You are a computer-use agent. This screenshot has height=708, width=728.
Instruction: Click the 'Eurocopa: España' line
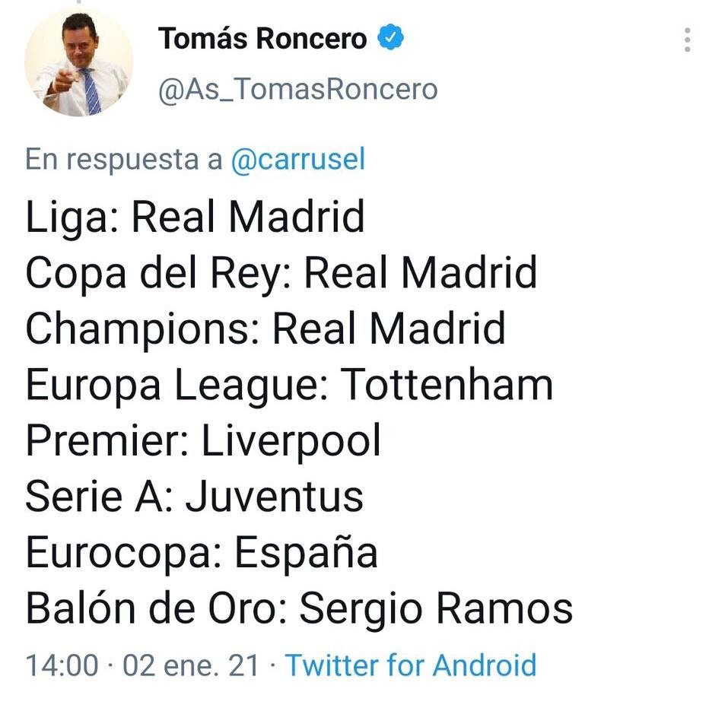pyautogui.click(x=202, y=553)
